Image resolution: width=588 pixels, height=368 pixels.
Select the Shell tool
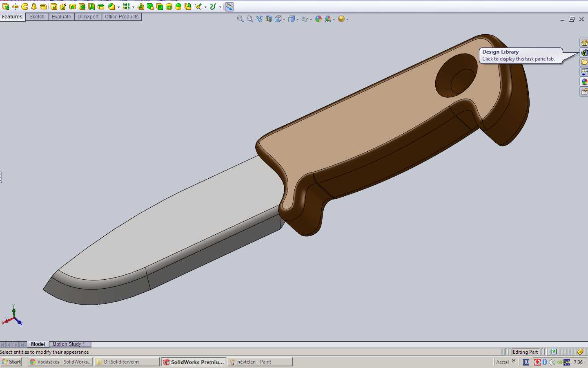[160, 7]
